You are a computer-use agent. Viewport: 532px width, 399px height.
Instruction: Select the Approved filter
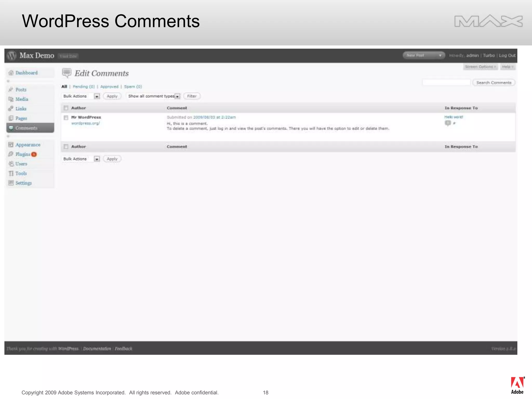(109, 87)
